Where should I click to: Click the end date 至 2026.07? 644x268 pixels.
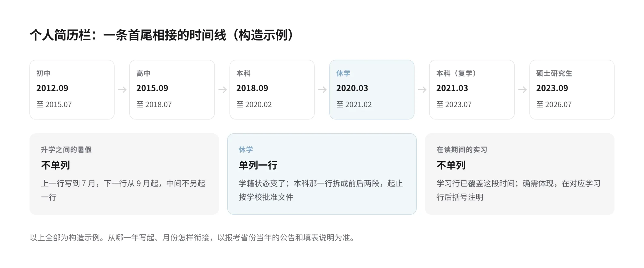tap(554, 104)
